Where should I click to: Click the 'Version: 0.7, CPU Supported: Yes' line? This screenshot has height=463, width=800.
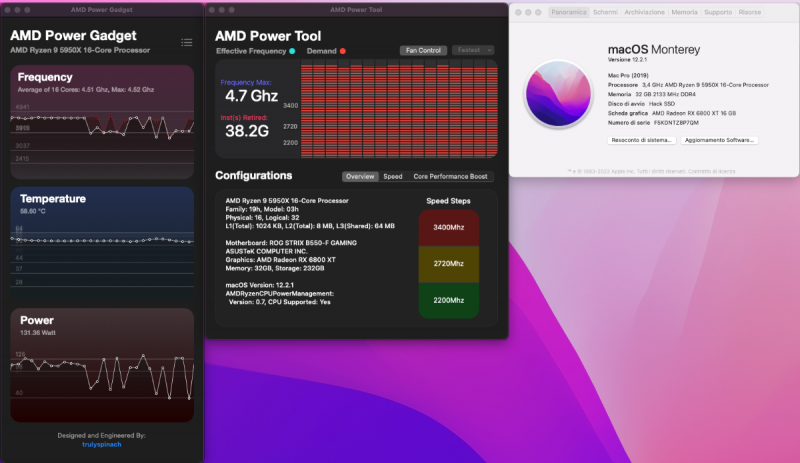coord(280,302)
